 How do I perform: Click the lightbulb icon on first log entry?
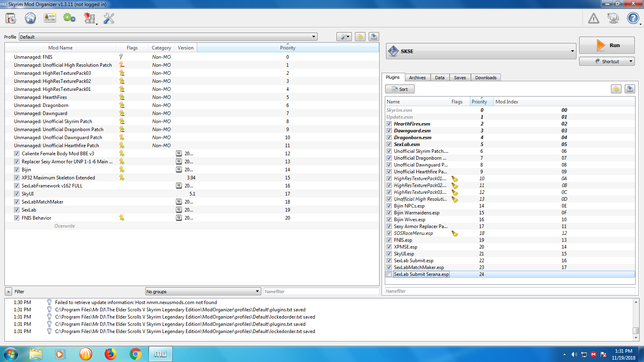pos(49,302)
